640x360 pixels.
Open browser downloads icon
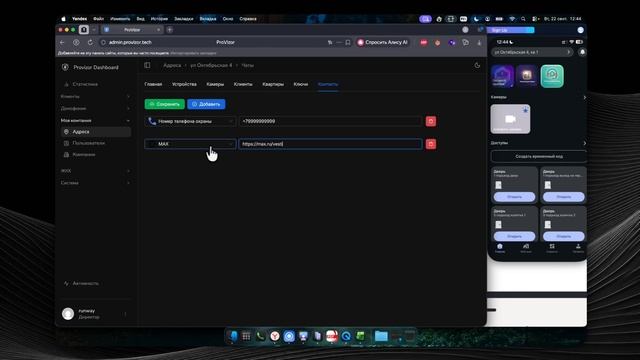(479, 42)
